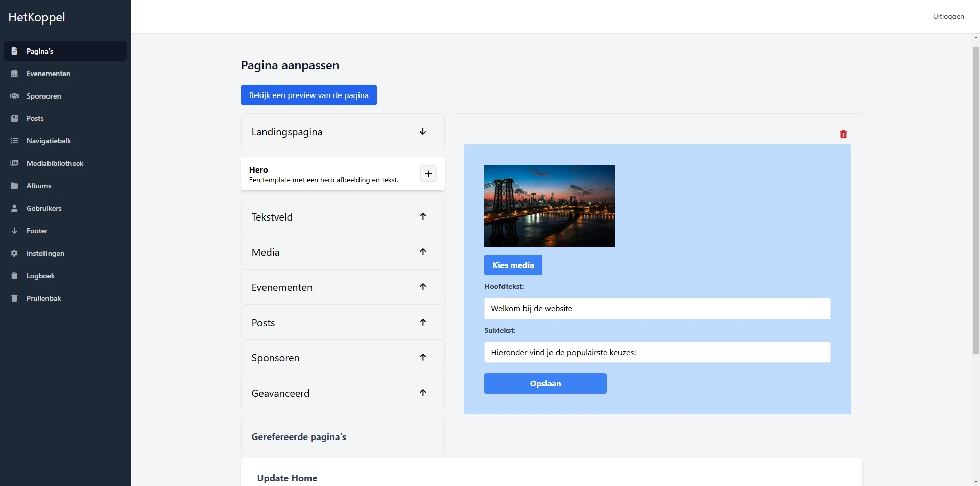Click the Hoofdtekst input field
Image resolution: width=980 pixels, height=486 pixels.
coord(657,308)
